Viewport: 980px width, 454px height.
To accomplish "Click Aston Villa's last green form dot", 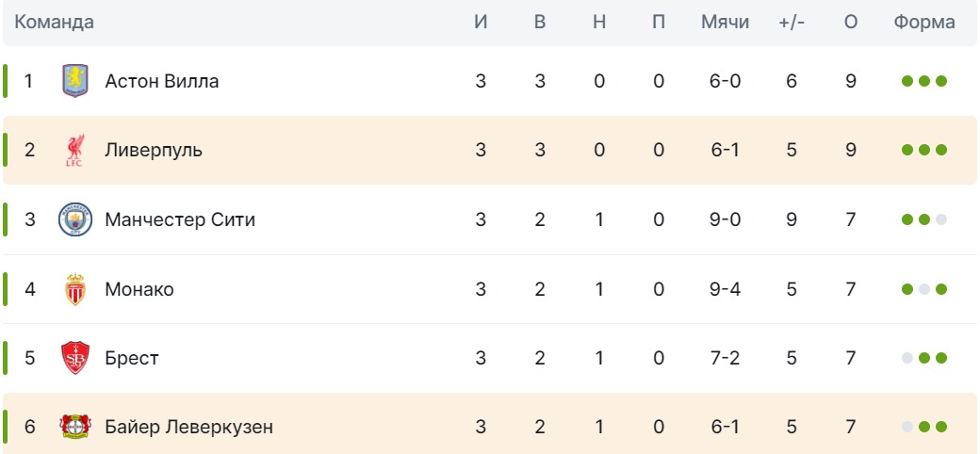I will click(941, 81).
